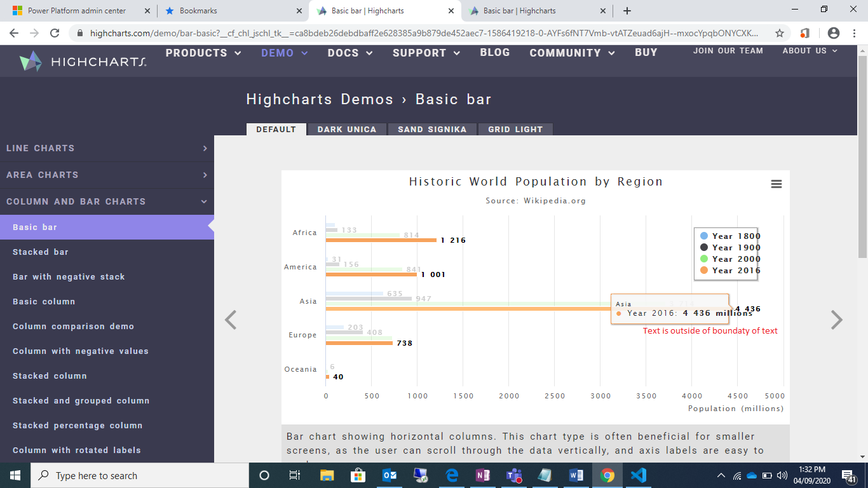
Task: Click the Highcharts logo
Action: [81, 60]
